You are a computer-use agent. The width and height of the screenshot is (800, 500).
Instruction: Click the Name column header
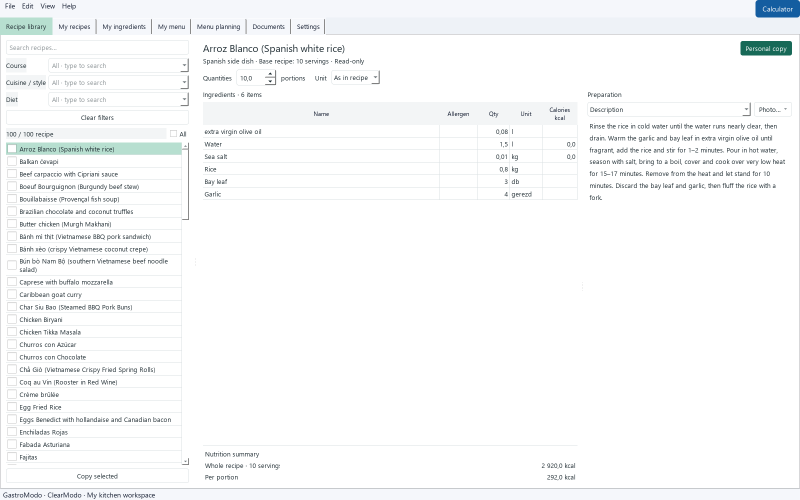[x=321, y=114]
